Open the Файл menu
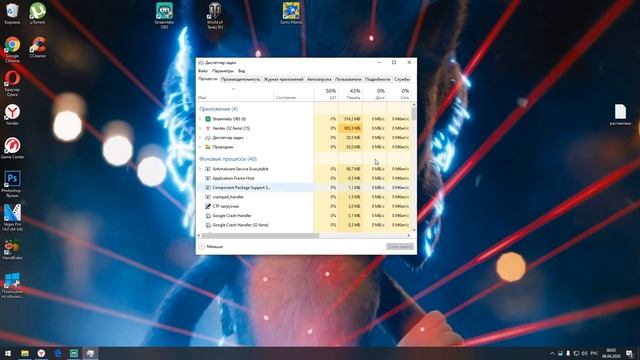This screenshot has height=360, width=640. coord(203,71)
